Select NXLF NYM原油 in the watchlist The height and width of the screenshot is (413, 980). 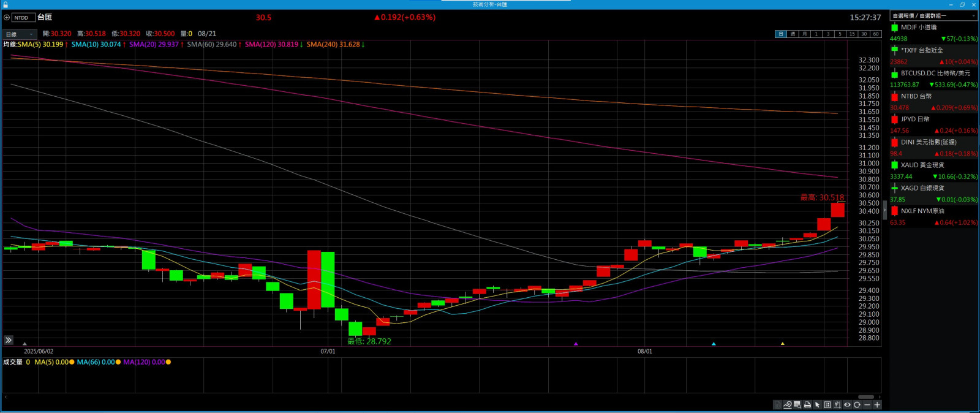(934, 216)
